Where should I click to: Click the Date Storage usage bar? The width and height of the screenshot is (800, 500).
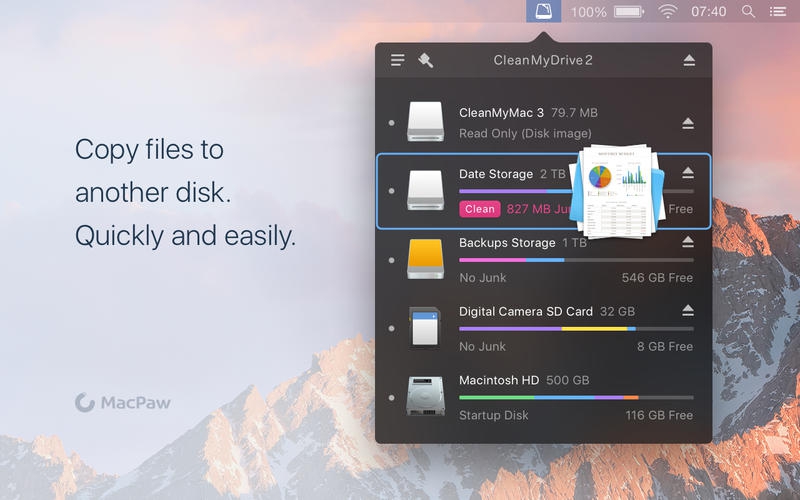coord(577,191)
